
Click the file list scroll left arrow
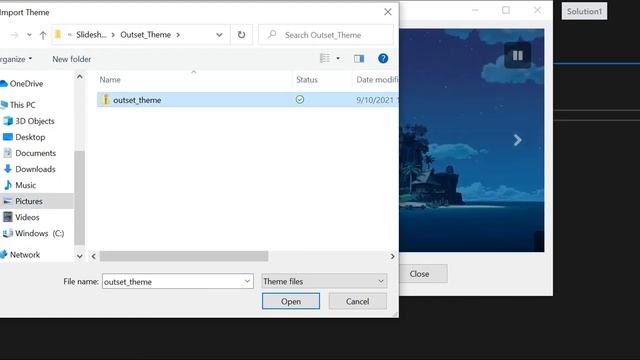[x=93, y=256]
